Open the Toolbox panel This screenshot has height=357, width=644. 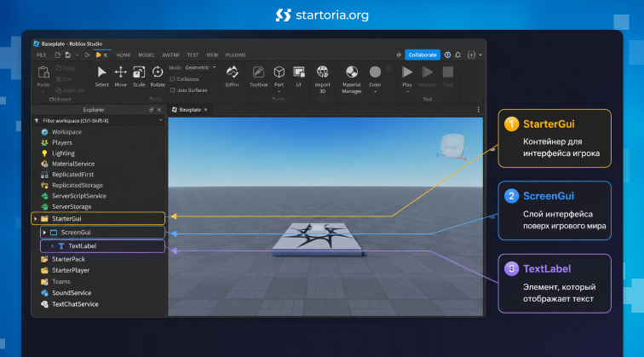click(258, 72)
